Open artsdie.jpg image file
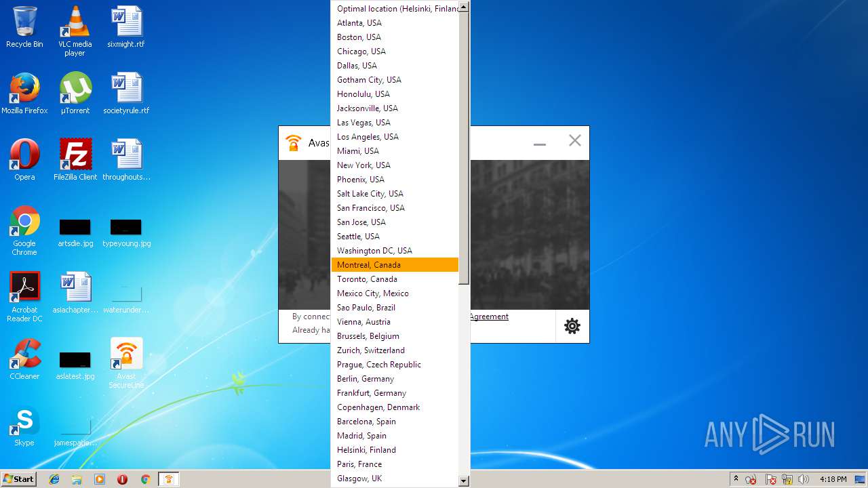 coord(75,232)
